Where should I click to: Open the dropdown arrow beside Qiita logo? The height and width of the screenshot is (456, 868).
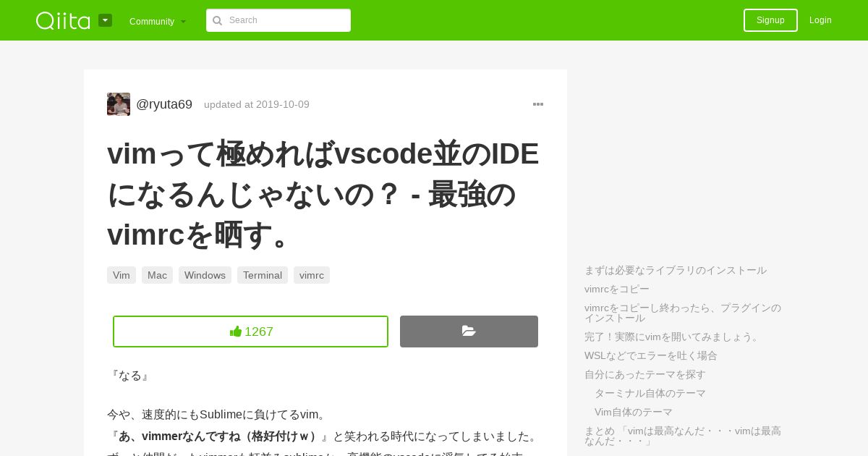pyautogui.click(x=105, y=20)
